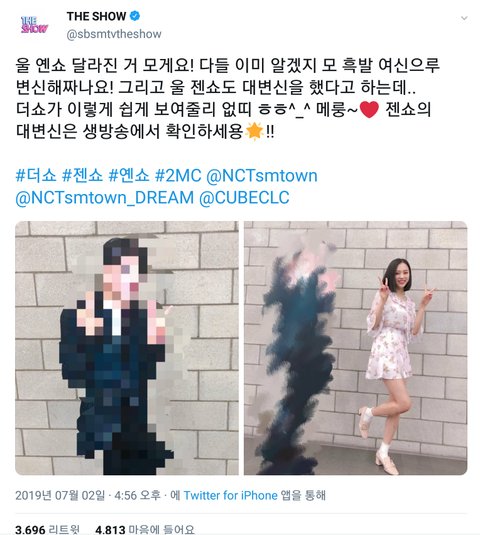Open @sbsmtvtheshow handle

pos(114,34)
